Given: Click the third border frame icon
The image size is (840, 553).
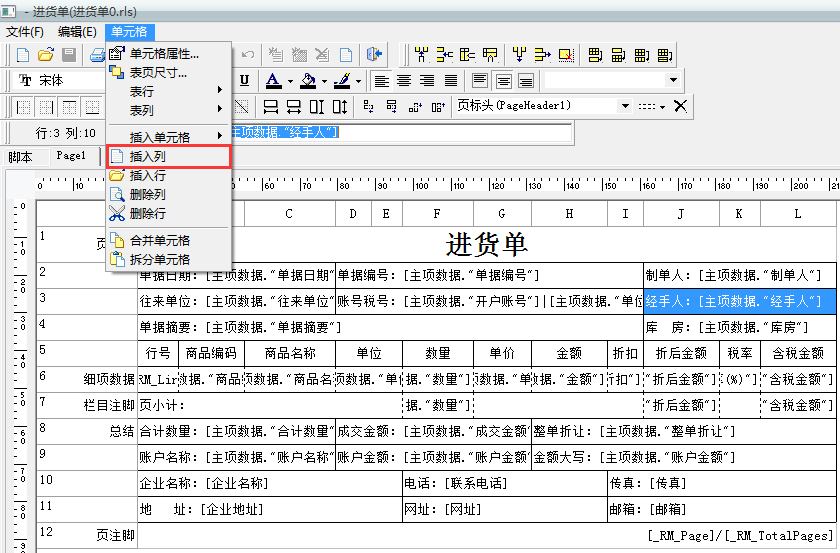Looking at the screenshot, I should [69, 107].
